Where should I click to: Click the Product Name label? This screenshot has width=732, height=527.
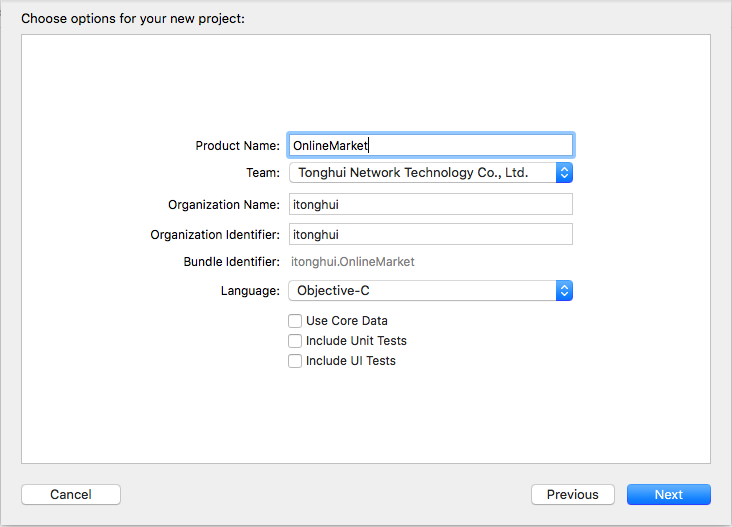237,146
